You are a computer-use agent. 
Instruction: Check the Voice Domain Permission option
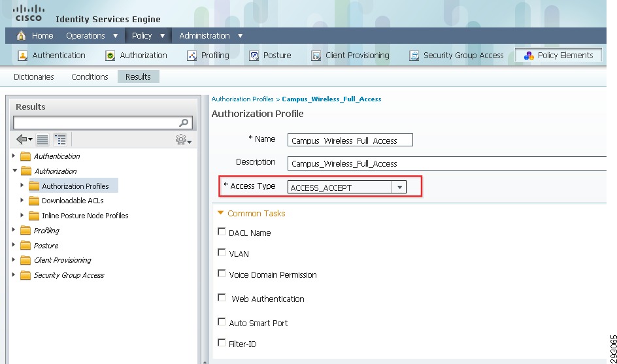(x=222, y=273)
